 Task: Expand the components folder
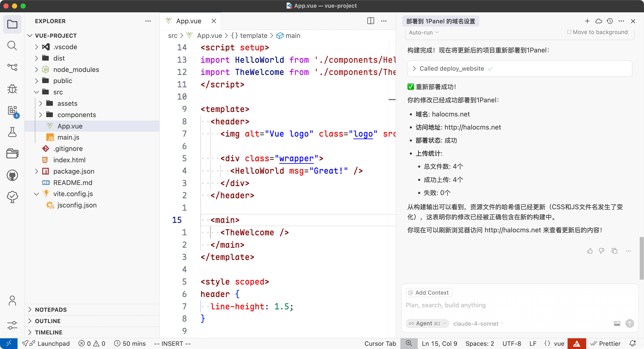pyautogui.click(x=76, y=115)
